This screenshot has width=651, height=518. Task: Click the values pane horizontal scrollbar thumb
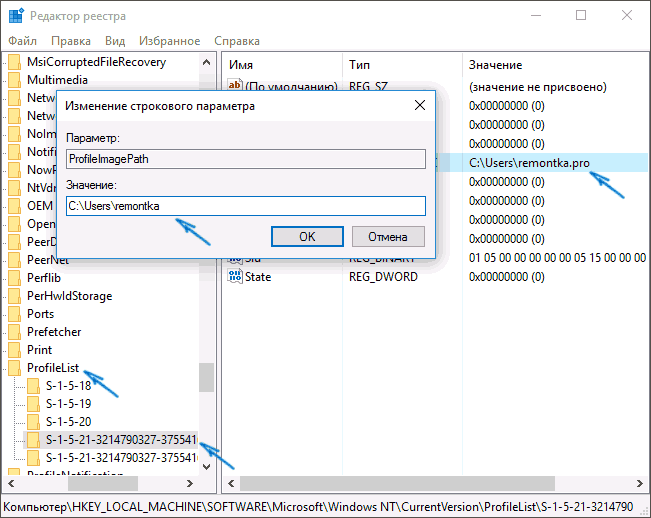[x=397, y=484]
